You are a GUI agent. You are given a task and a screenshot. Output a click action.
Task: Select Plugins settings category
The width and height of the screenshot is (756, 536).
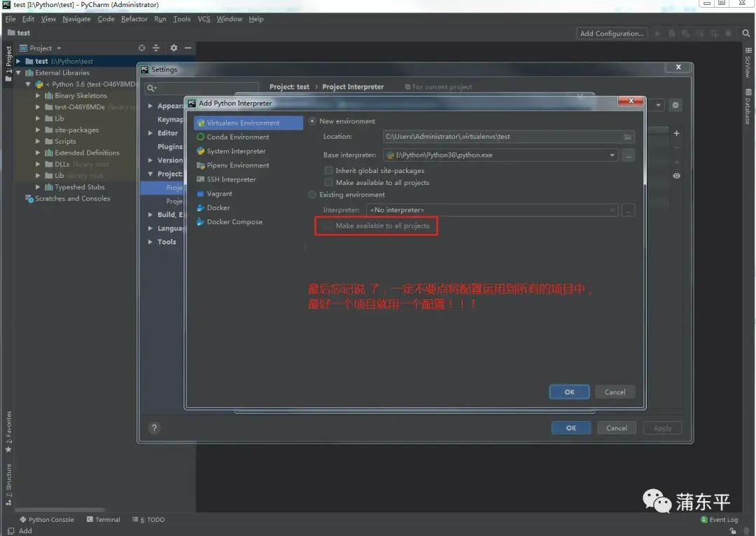pyautogui.click(x=170, y=146)
